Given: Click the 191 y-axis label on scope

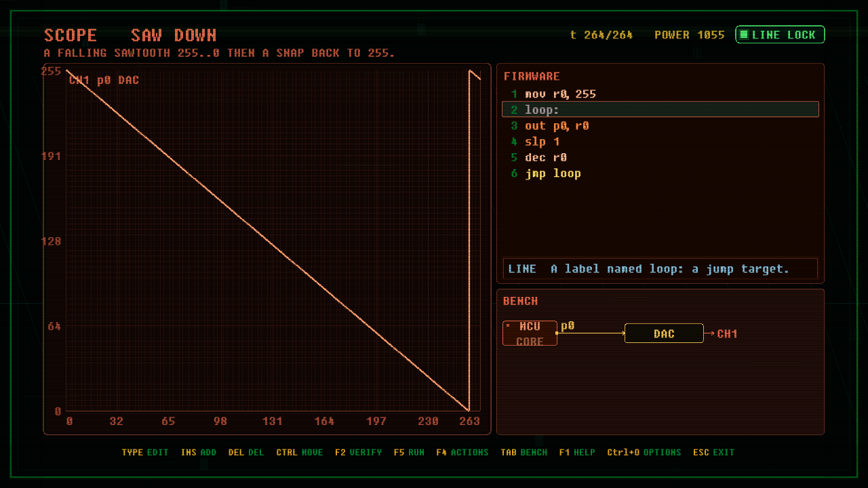Looking at the screenshot, I should pos(52,157).
